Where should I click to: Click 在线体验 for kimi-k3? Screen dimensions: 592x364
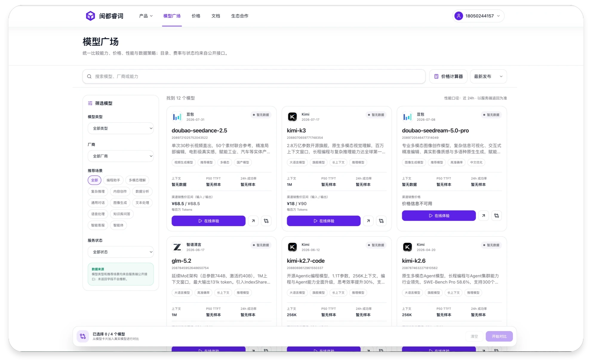click(x=324, y=221)
